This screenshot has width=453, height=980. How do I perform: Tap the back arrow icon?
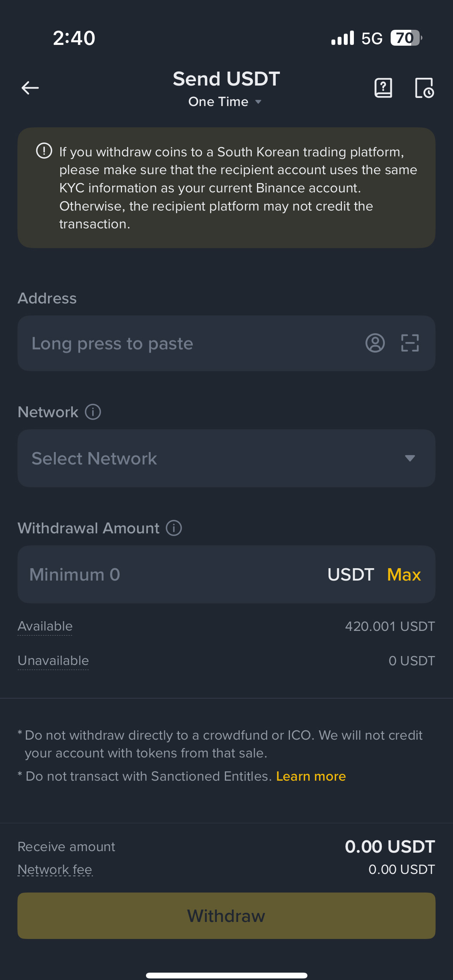coord(30,88)
